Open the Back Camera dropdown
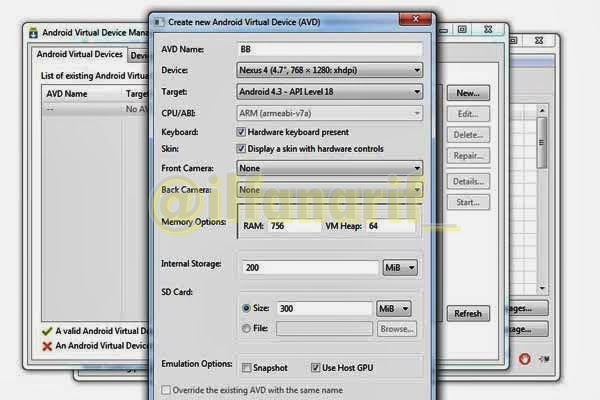Viewport: 600px width, 400px height. pyautogui.click(x=329, y=190)
